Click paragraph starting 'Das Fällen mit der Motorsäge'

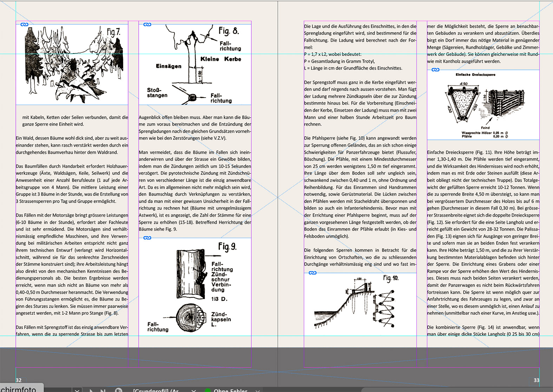[x=72, y=264]
